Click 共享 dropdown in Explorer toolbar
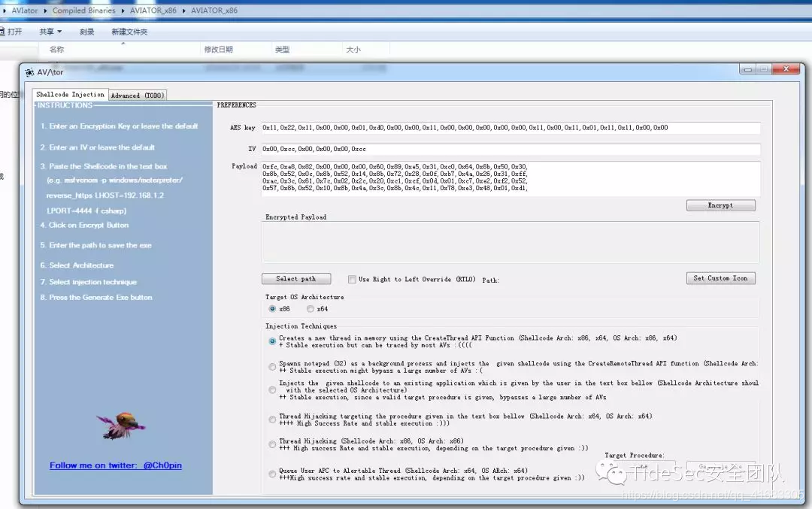 (50, 32)
